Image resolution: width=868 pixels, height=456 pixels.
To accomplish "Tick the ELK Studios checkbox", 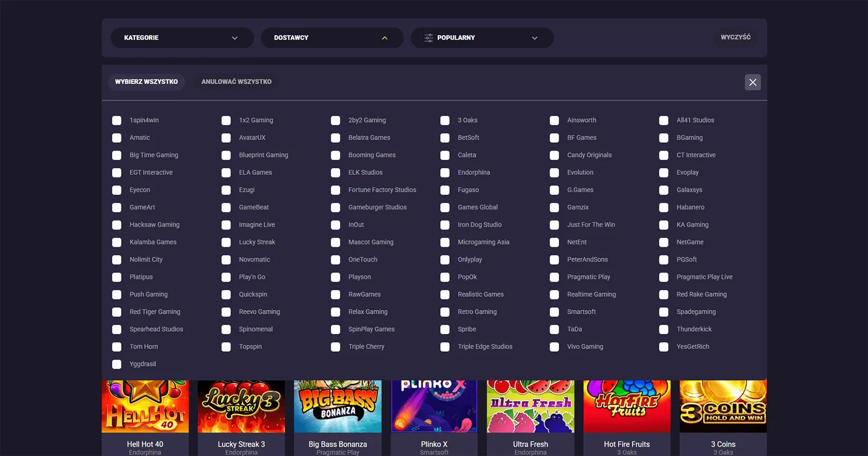I will [x=336, y=173].
